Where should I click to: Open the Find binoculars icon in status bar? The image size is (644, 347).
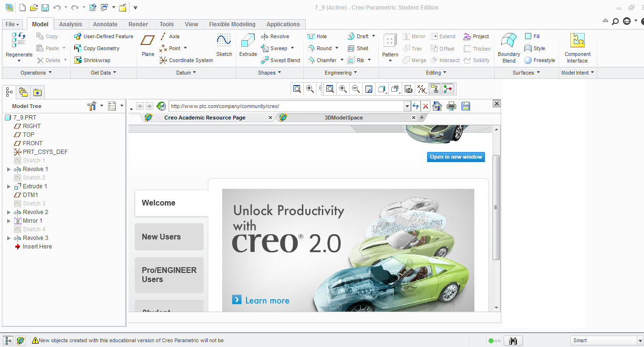tap(514, 341)
